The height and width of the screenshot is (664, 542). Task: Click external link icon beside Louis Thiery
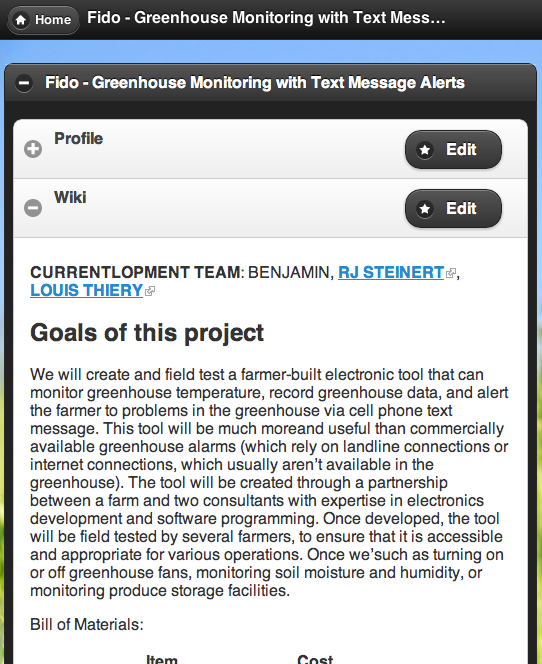150,291
